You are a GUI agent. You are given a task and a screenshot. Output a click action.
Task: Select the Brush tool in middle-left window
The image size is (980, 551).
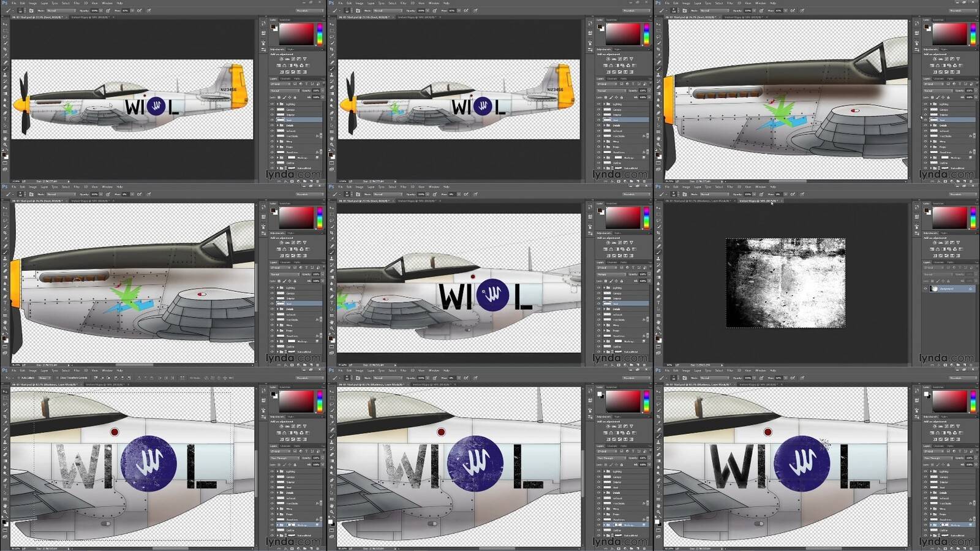pos(6,253)
